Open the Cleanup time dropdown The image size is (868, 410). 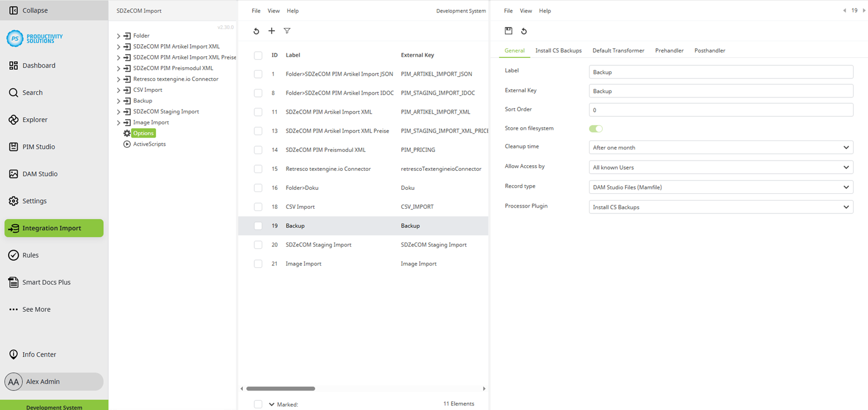point(720,147)
